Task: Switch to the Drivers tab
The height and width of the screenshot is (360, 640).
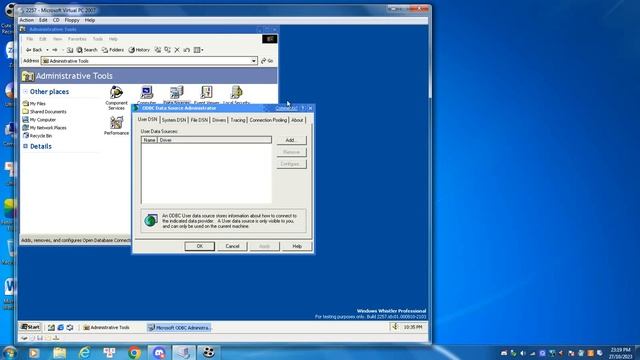Action: 219,120
